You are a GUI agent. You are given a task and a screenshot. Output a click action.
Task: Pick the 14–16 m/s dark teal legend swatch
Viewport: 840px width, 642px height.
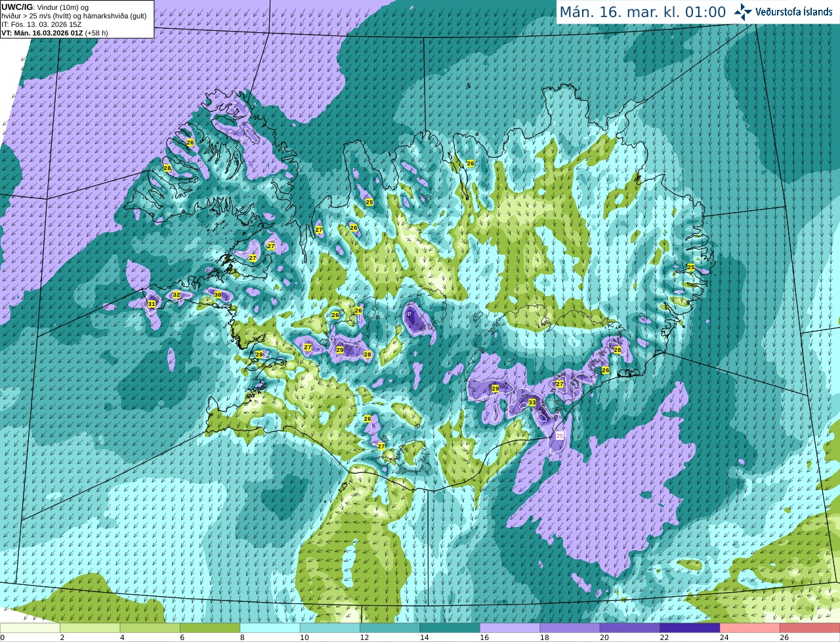click(450, 628)
